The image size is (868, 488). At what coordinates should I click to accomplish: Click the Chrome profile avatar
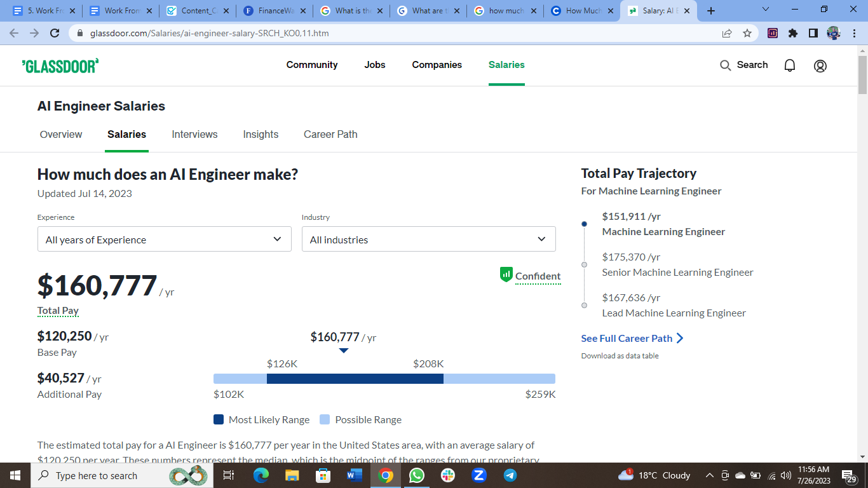click(834, 33)
